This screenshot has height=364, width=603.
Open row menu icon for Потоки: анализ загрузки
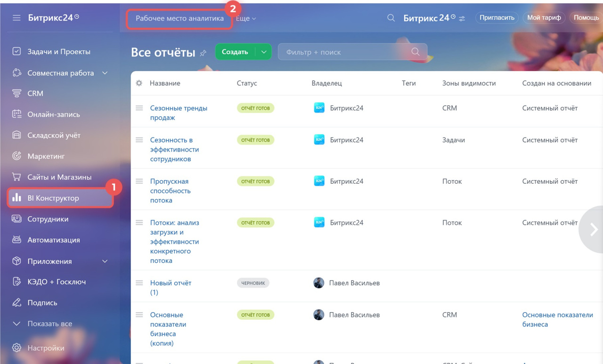click(x=139, y=223)
